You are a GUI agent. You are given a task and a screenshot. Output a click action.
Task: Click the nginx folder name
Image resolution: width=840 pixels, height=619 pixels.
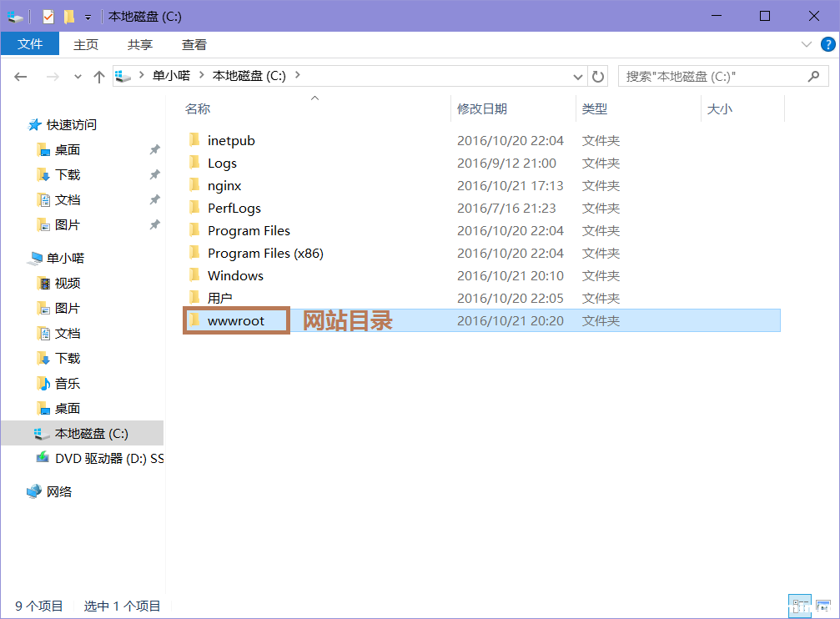(224, 186)
